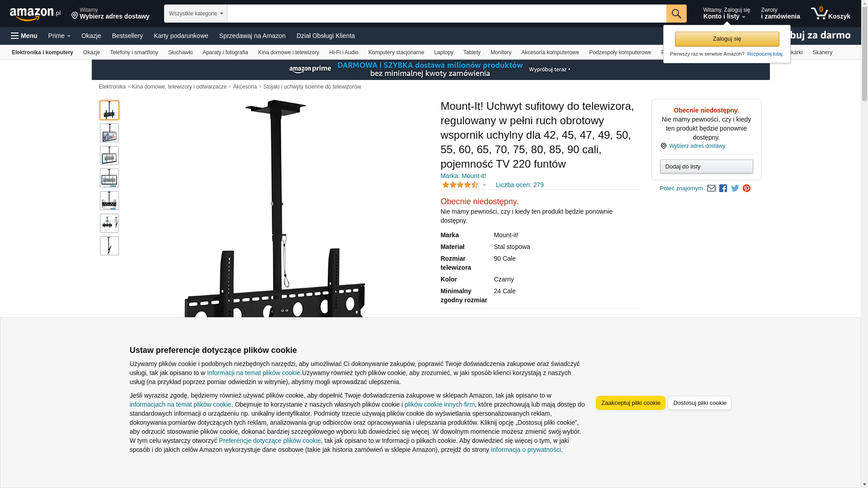Open Liczba ocen: 279 reviews link
The width and height of the screenshot is (868, 488).
click(x=519, y=185)
